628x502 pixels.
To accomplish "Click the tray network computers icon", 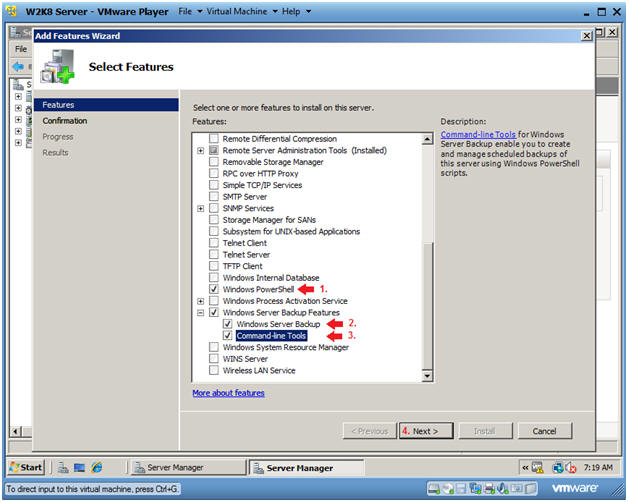I will pyautogui.click(x=557, y=468).
